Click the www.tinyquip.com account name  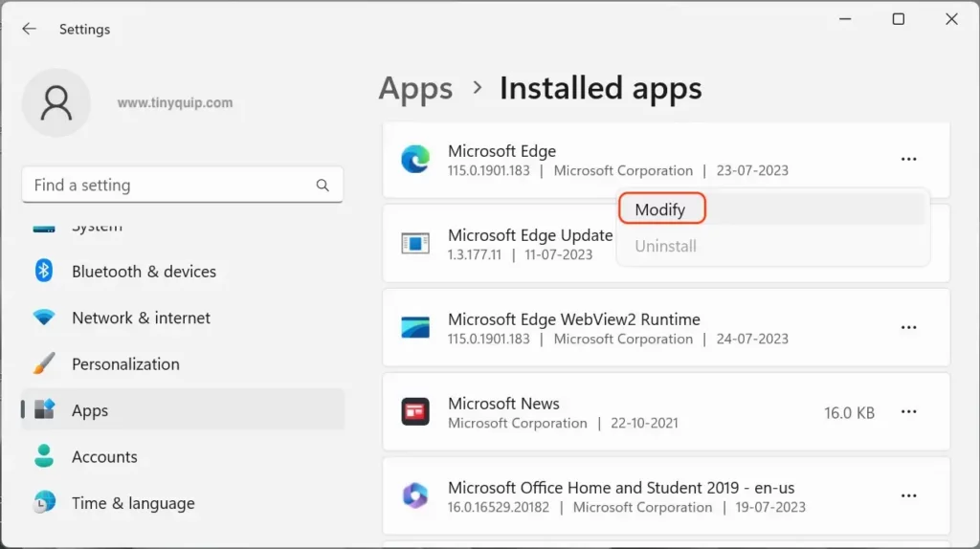pyautogui.click(x=175, y=102)
